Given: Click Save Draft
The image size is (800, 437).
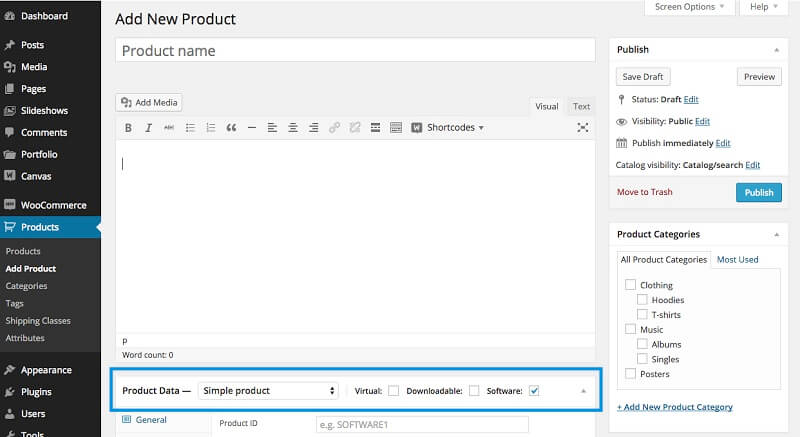Looking at the screenshot, I should click(x=643, y=76).
